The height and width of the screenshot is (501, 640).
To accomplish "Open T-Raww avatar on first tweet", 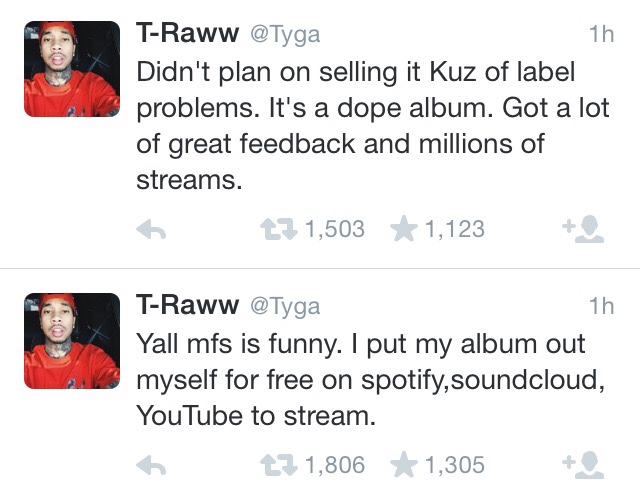I will point(72,68).
